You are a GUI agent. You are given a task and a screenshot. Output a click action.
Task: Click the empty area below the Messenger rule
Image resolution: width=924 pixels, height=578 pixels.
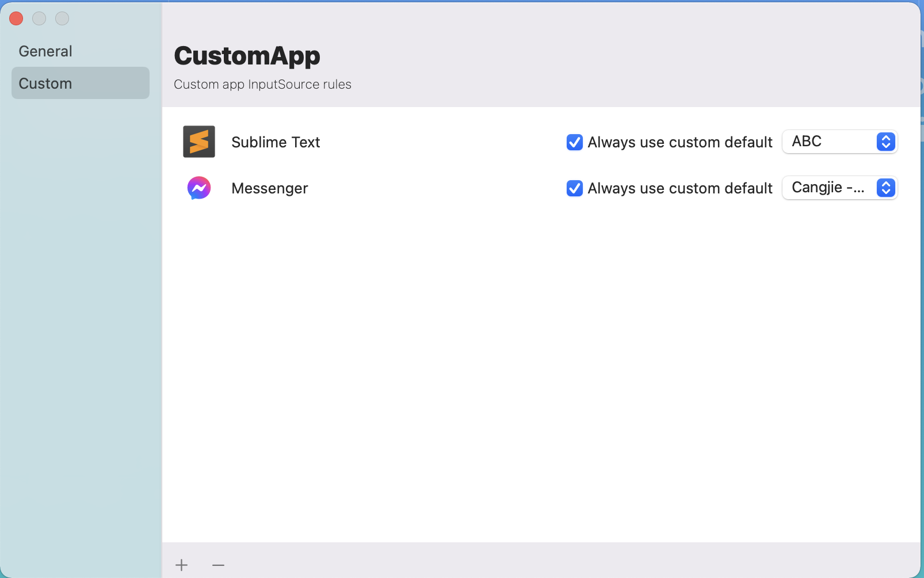pyautogui.click(x=541, y=368)
